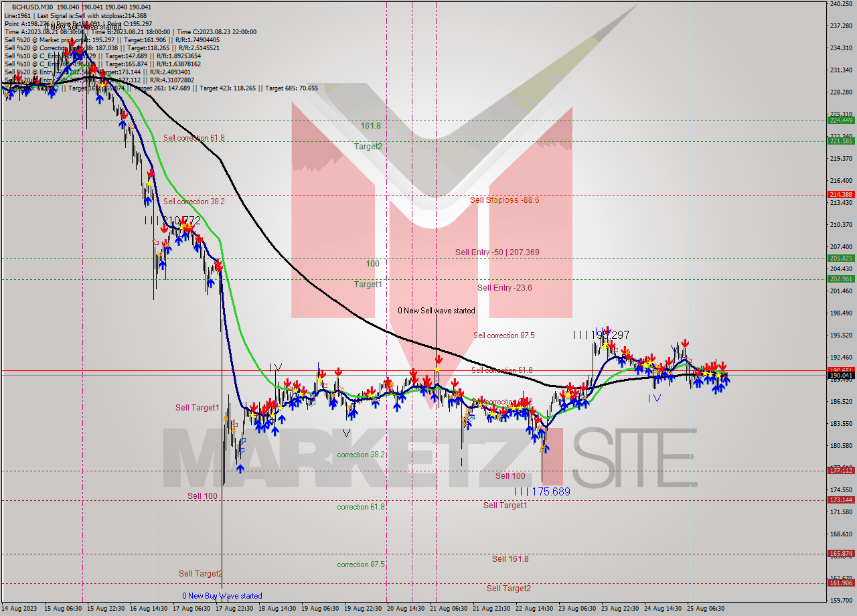
Task: Click the '25 Aug 06:30' time axis label
Action: [x=705, y=609]
